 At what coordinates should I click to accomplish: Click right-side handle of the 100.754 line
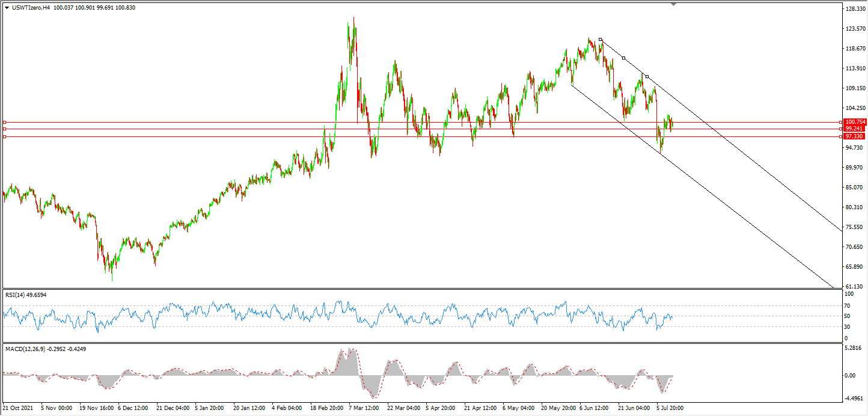tap(839, 122)
